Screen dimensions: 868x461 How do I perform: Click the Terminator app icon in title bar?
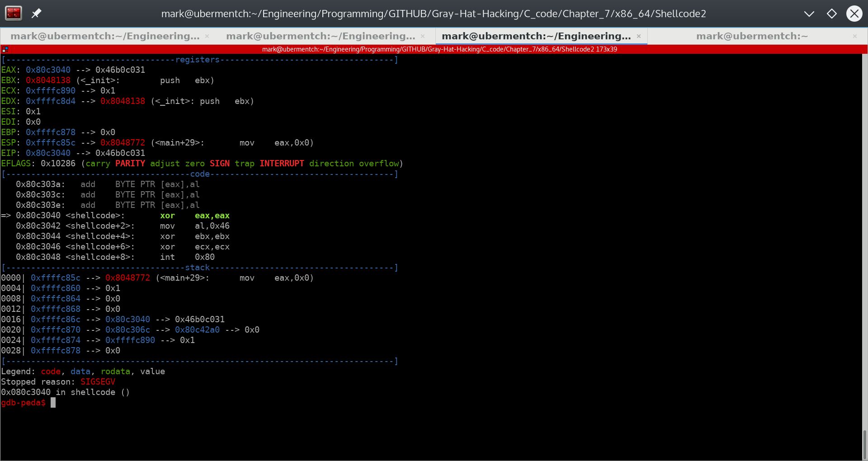(13, 14)
